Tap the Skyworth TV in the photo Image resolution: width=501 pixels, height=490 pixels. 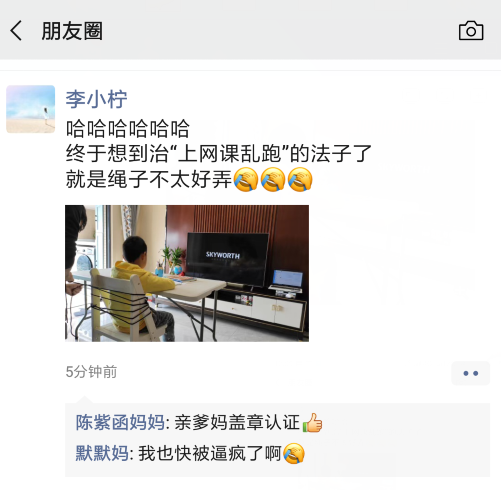(227, 260)
